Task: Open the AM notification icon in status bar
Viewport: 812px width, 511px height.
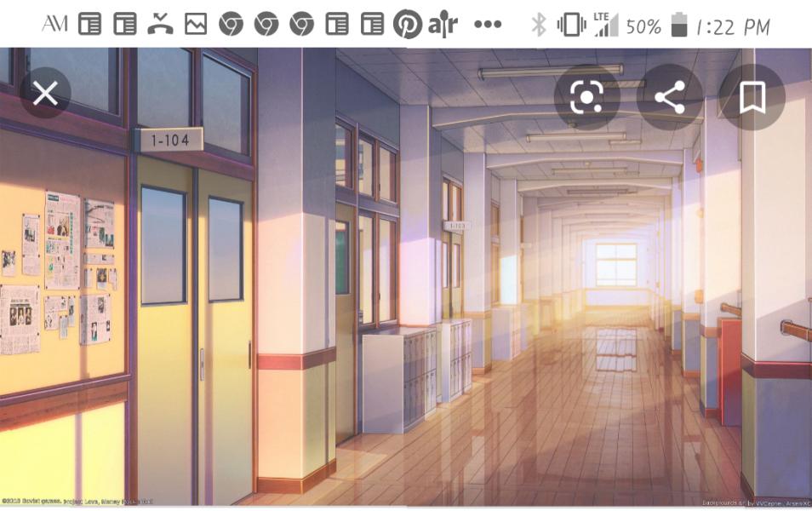Action: (54, 24)
